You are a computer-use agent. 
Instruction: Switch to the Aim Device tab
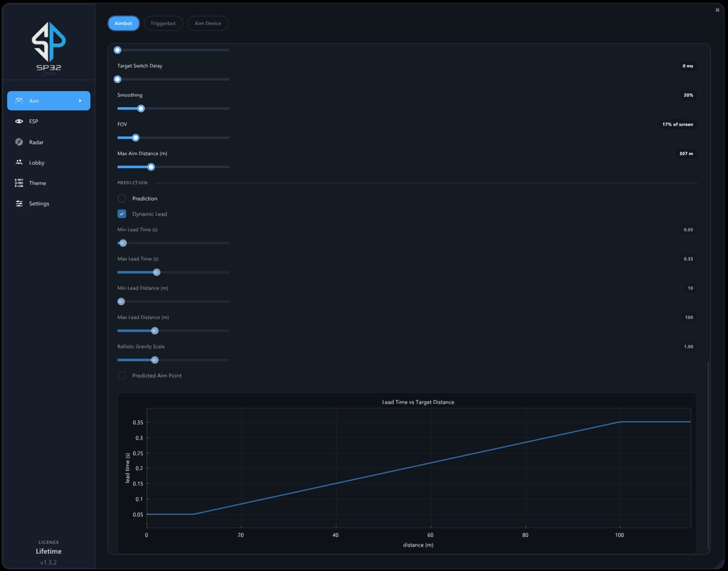tap(208, 23)
